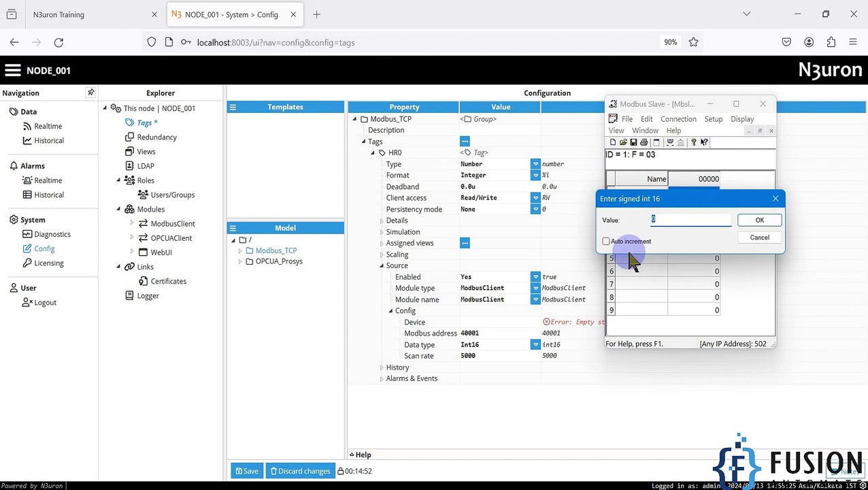Click OK in Enter signed int dialog

point(760,220)
